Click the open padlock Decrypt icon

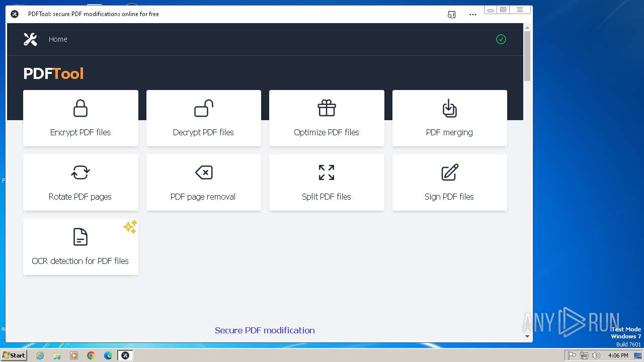click(x=204, y=108)
